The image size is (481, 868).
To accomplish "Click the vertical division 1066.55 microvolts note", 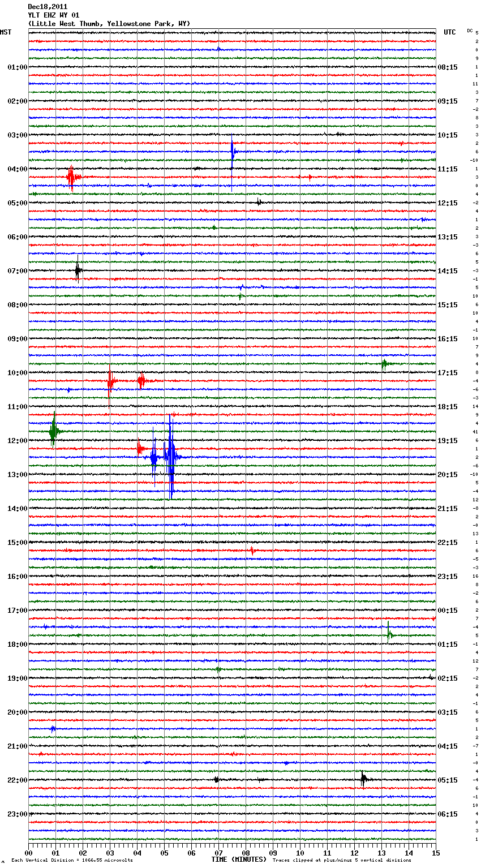I will [x=72, y=860].
